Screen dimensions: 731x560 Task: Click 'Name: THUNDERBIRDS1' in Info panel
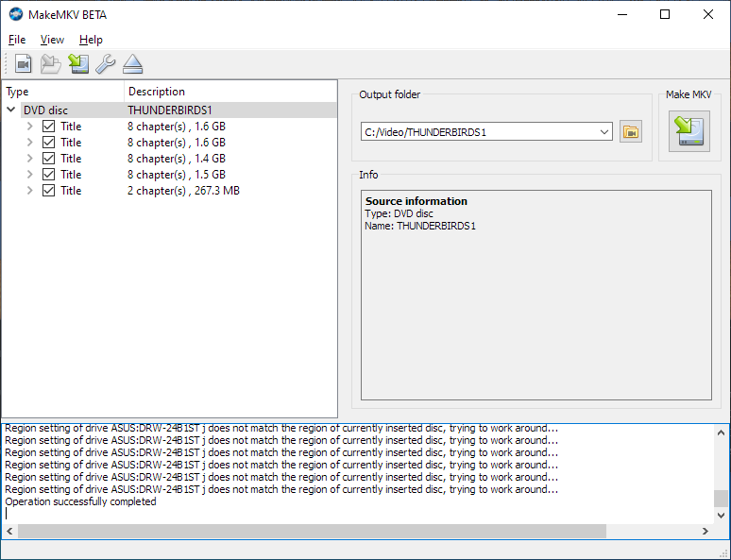(420, 226)
